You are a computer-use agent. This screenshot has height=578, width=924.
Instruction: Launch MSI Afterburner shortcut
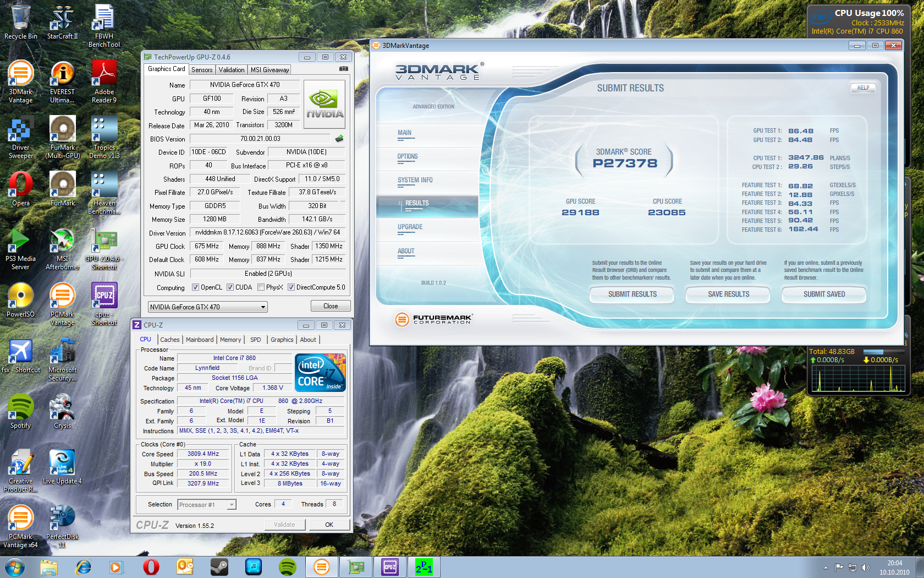point(62,249)
